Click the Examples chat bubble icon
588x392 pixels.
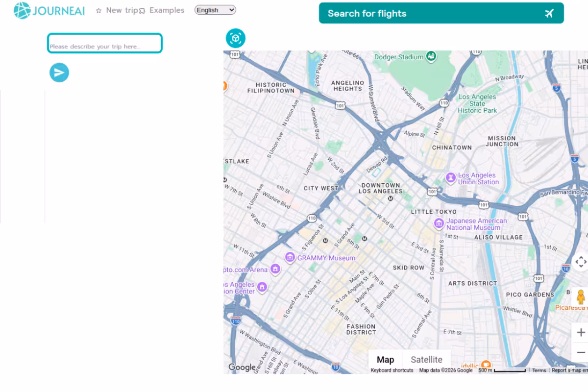(x=142, y=10)
